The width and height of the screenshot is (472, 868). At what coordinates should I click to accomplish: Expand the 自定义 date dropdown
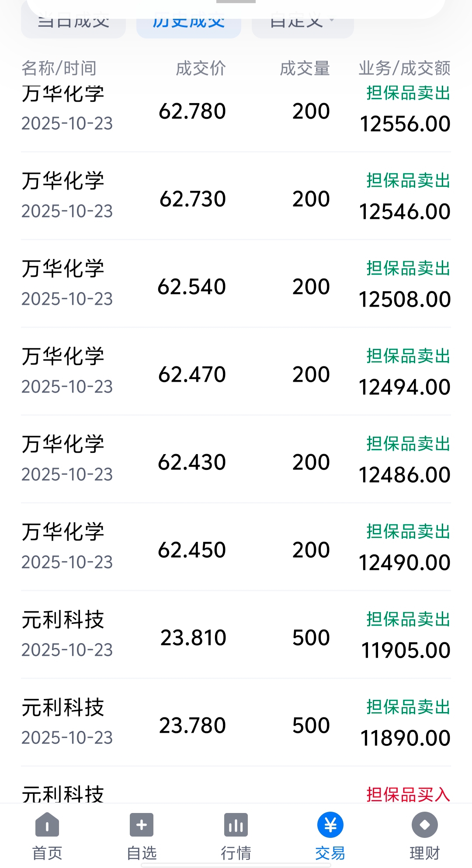point(302,23)
